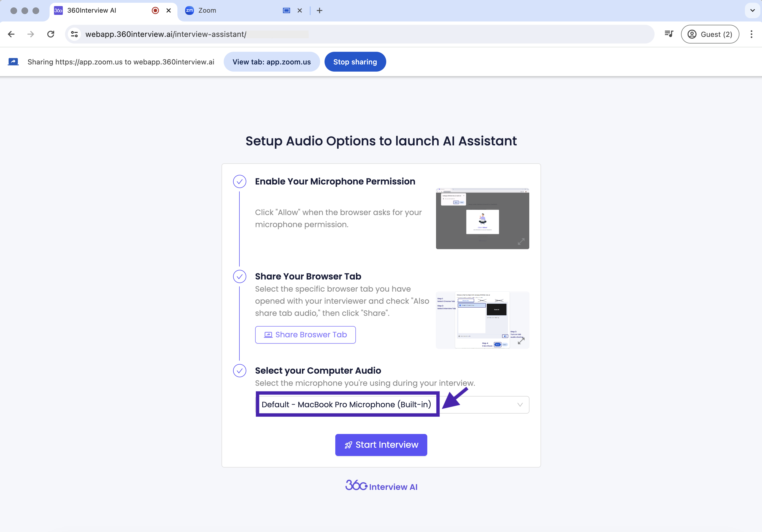Click the tab-sharing indicator on Zoom tab

[x=287, y=11]
